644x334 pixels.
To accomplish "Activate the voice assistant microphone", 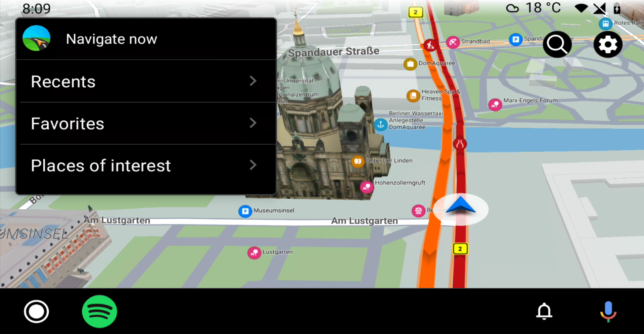I will pos(608,311).
